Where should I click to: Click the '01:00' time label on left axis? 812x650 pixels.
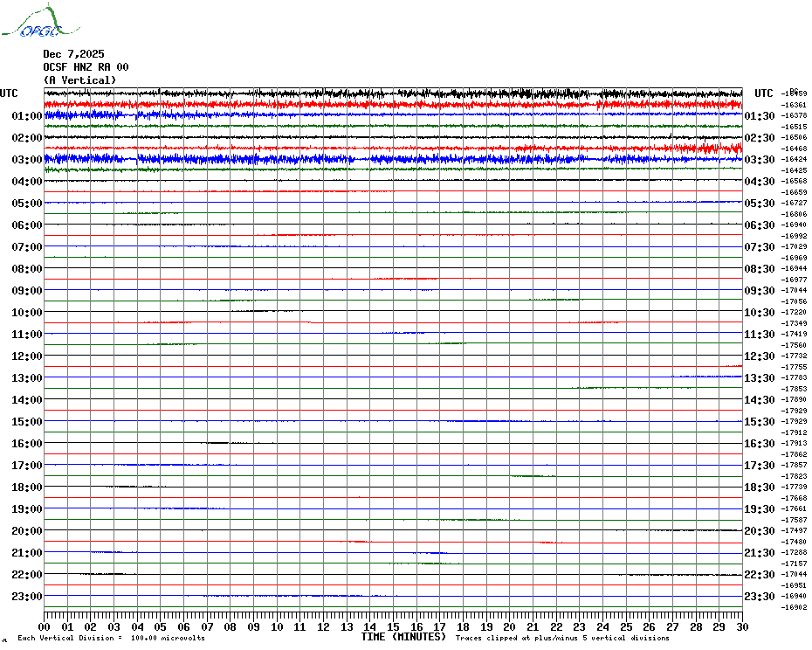pyautogui.click(x=27, y=116)
